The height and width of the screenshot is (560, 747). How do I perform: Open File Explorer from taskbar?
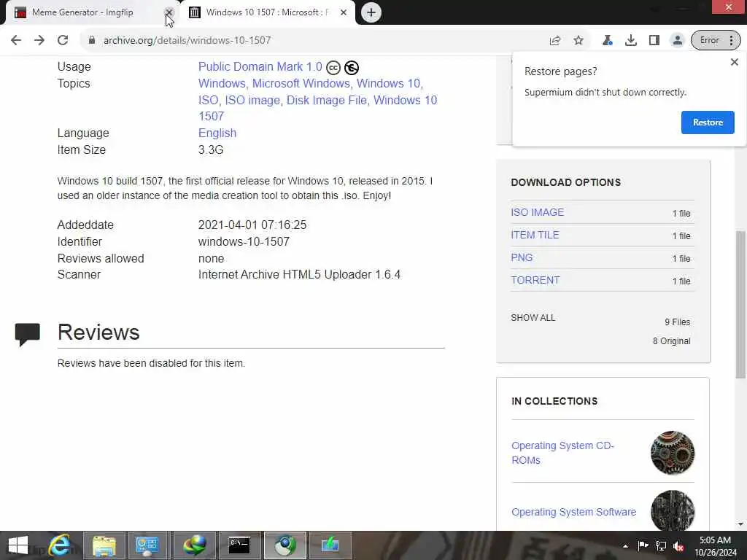104,545
